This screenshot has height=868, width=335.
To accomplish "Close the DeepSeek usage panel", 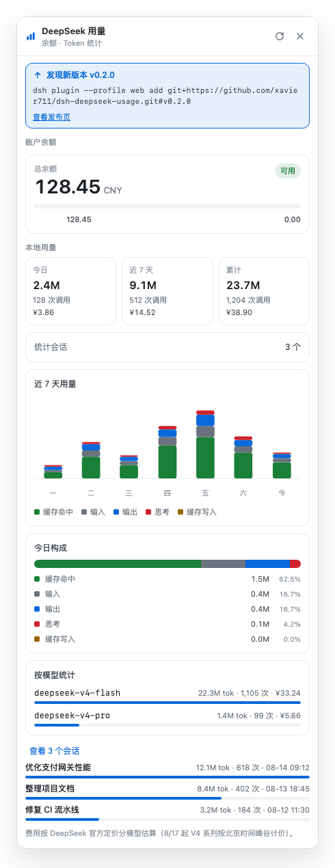I will pyautogui.click(x=299, y=36).
